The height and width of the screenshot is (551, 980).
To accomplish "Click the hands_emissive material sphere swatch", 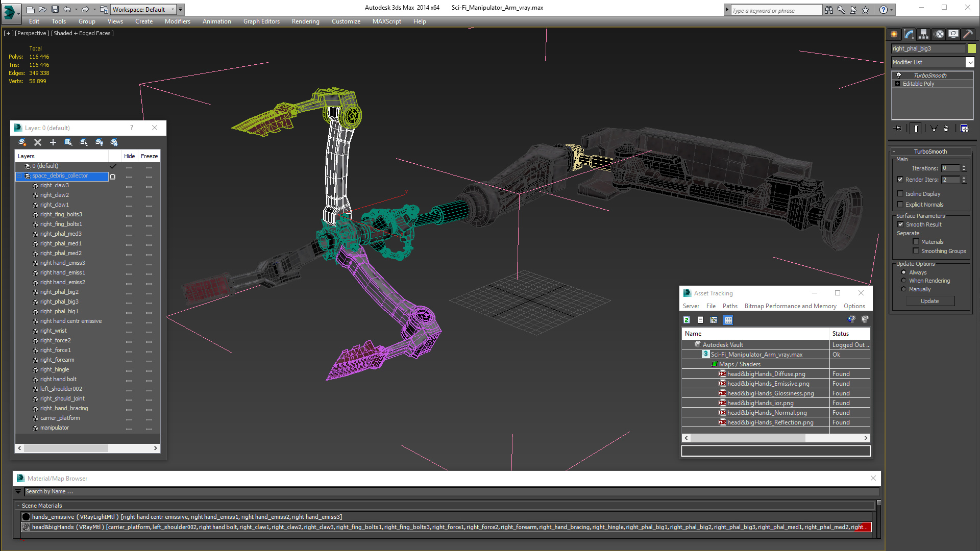I will click(x=26, y=517).
